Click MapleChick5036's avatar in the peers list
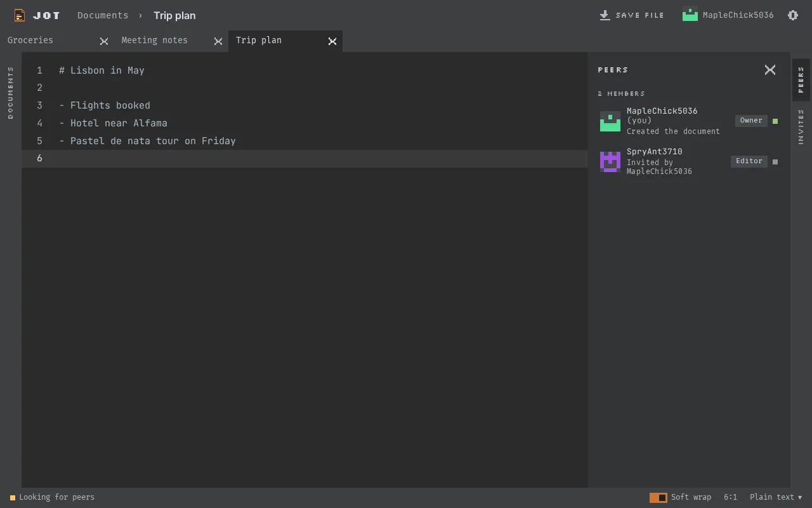812x508 pixels. pyautogui.click(x=610, y=121)
